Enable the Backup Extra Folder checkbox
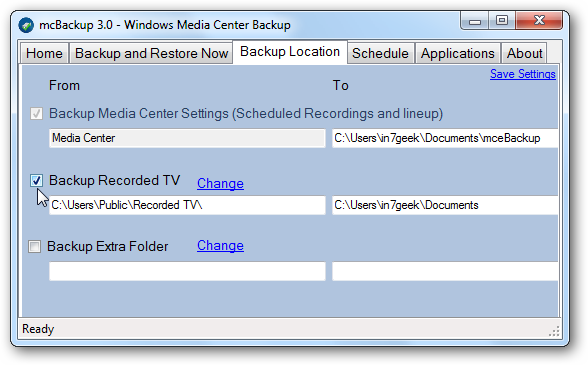The height and width of the screenshot is (365, 588). [34, 246]
